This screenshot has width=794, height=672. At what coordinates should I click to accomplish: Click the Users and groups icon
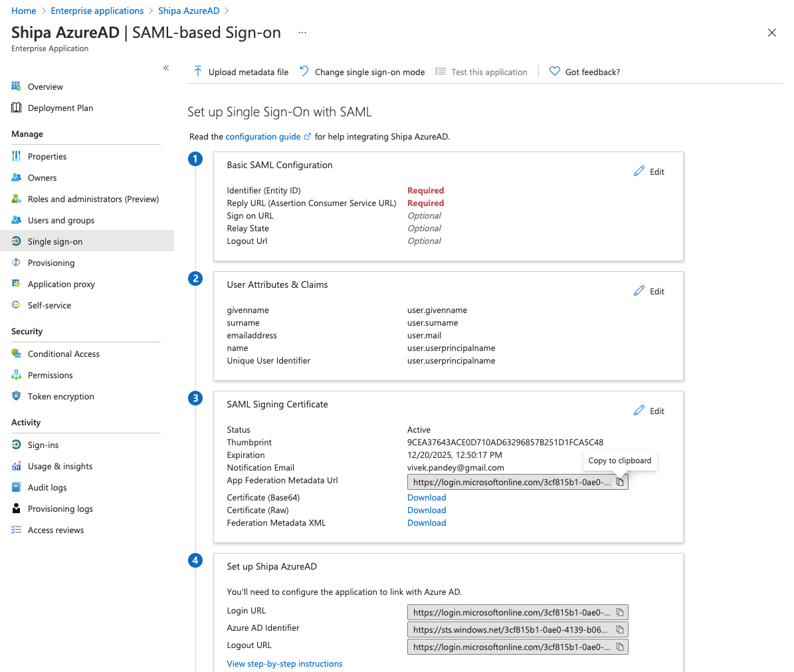tap(16, 220)
